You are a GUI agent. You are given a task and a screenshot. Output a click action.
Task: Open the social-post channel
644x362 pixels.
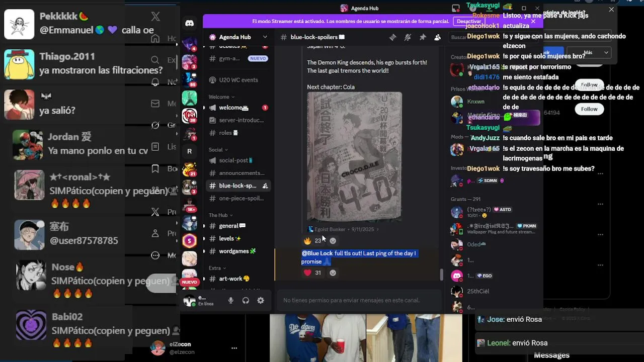pos(237,160)
